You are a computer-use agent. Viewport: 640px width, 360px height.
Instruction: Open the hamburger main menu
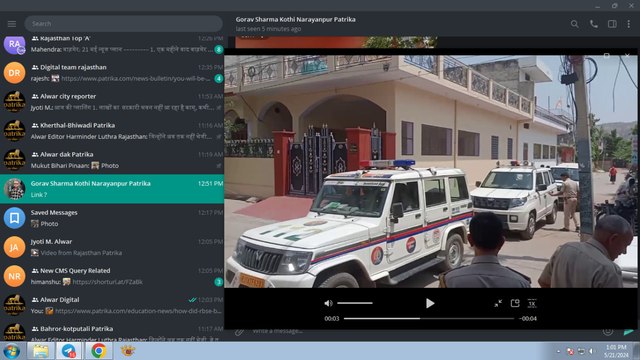(12, 24)
